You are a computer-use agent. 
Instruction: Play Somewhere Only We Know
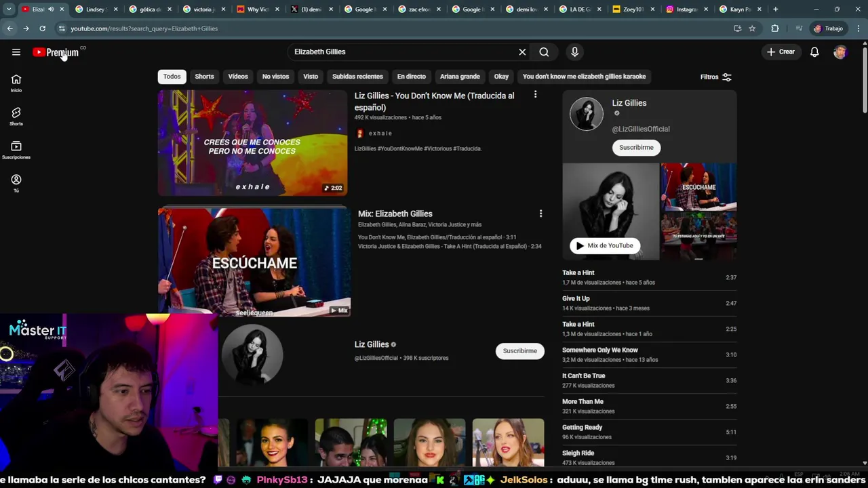click(x=649, y=354)
